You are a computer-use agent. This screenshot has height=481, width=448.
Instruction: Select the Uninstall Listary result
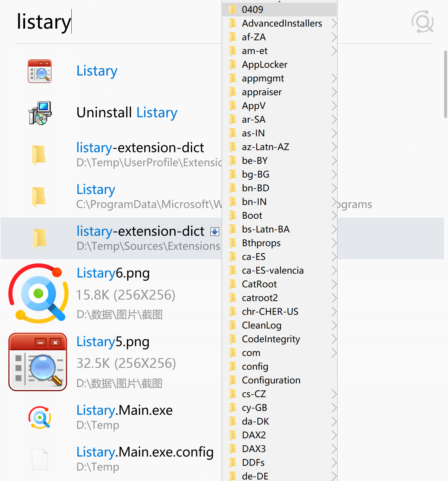[x=111, y=113]
